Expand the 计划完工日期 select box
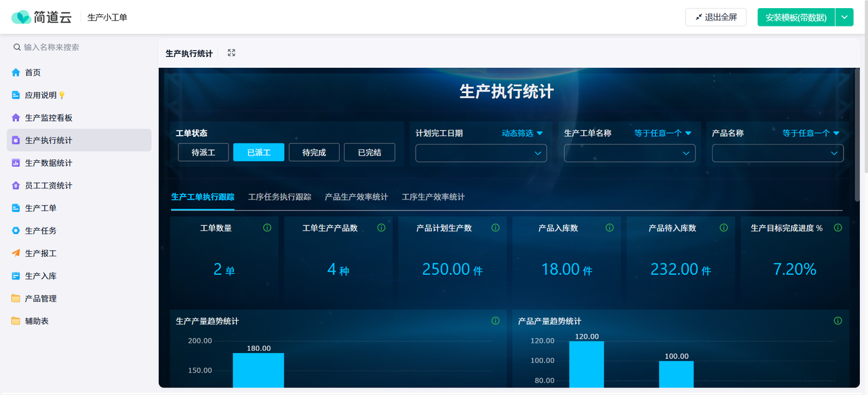Viewport: 868px width, 395px height. point(481,153)
